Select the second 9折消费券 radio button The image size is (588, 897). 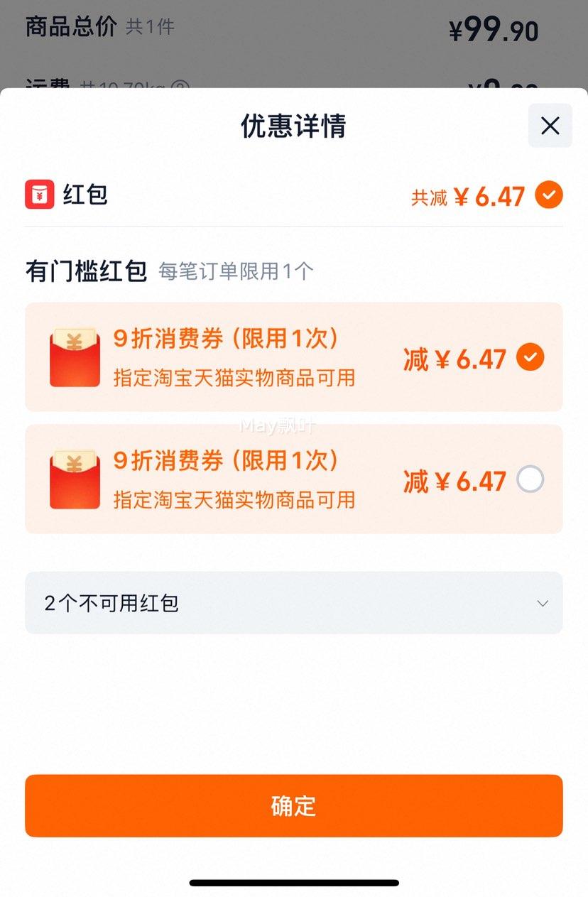click(530, 479)
